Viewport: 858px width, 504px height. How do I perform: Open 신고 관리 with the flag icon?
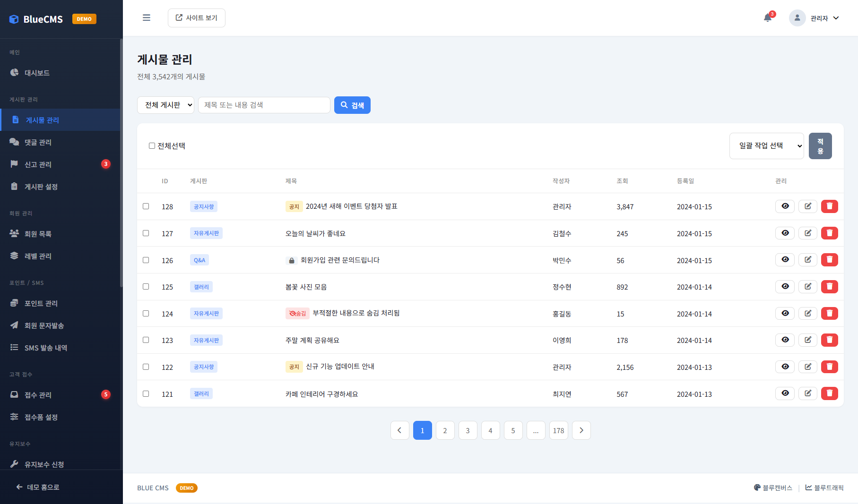click(38, 164)
